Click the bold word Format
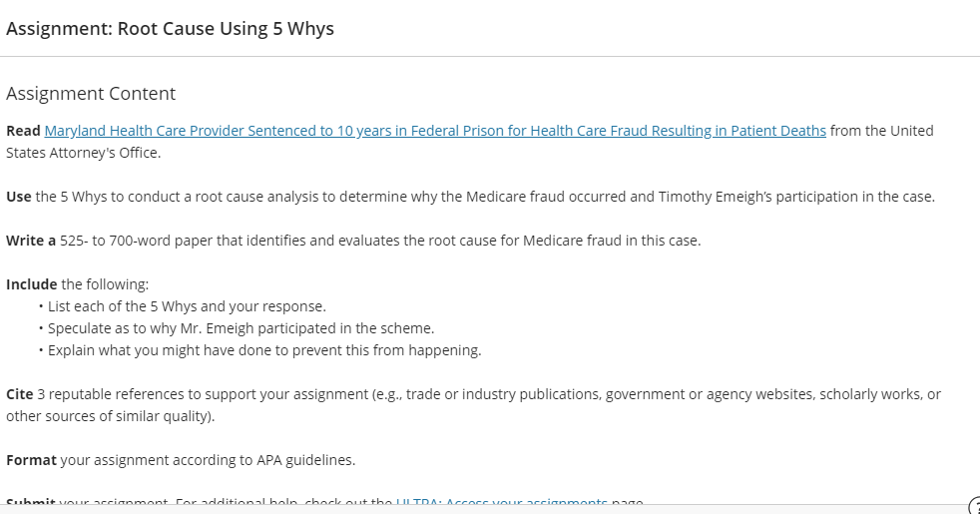 point(31,460)
